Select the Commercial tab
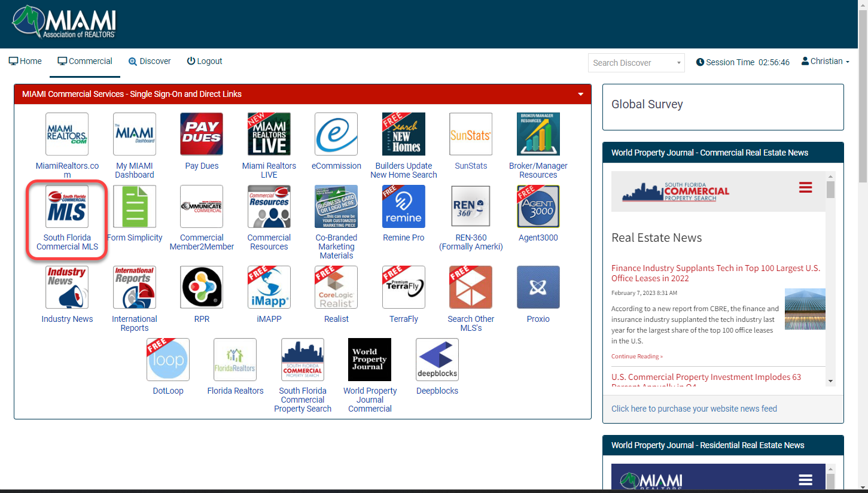868x493 pixels. [x=85, y=61]
